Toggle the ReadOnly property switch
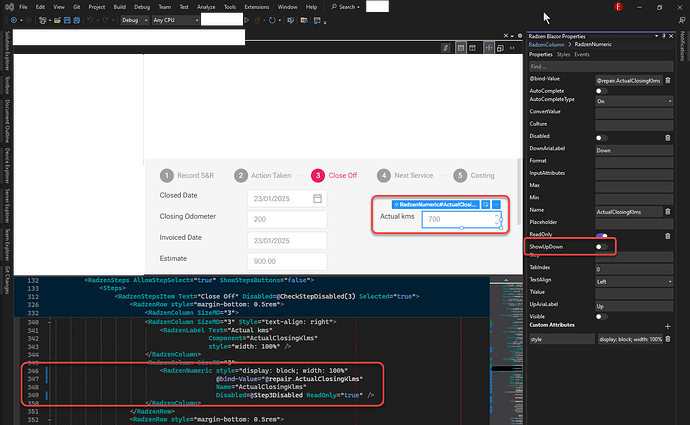This screenshot has width=690, height=425. pyautogui.click(x=601, y=236)
